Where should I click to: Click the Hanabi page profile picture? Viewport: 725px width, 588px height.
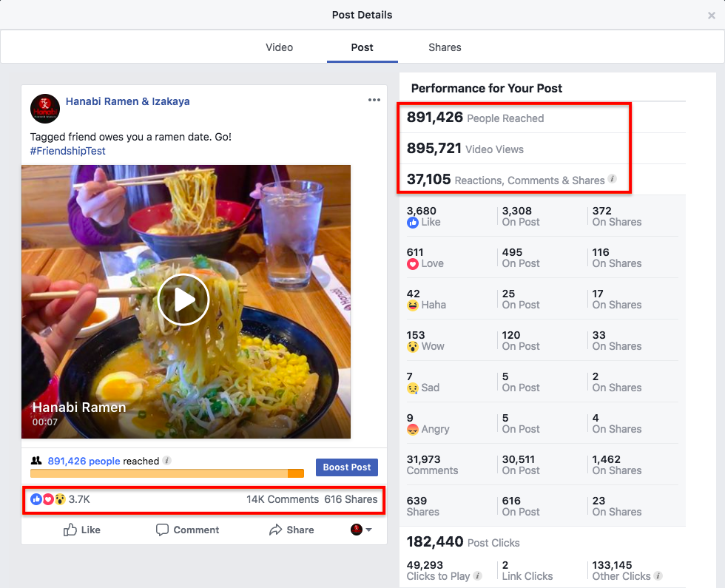45,109
